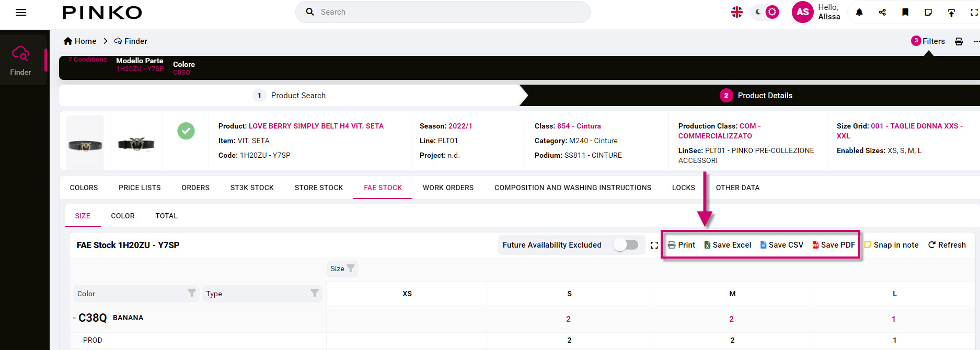Go back to step 1 Product Search
This screenshot has width=980, height=350.
pyautogui.click(x=290, y=96)
